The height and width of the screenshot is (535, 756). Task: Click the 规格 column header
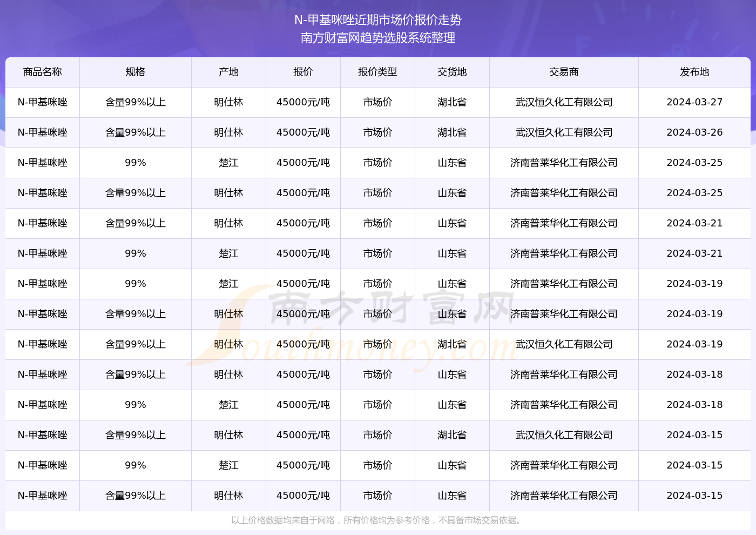click(x=135, y=72)
